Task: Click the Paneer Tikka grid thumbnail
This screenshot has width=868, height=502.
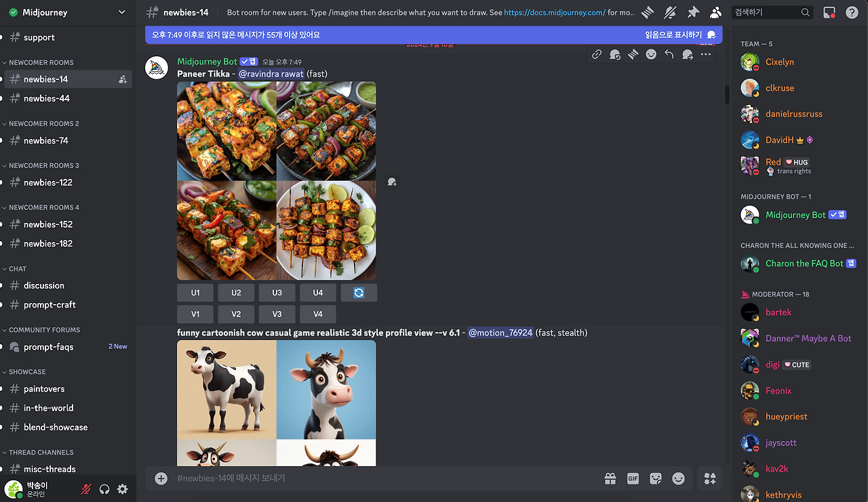Action: pos(276,180)
